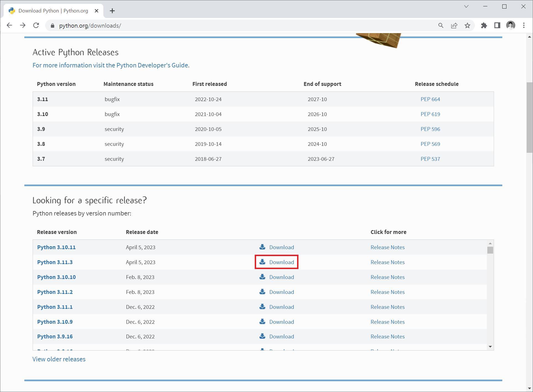Screen dimensions: 533x392
Task: Open the profile avatar menu
Action: point(511,25)
